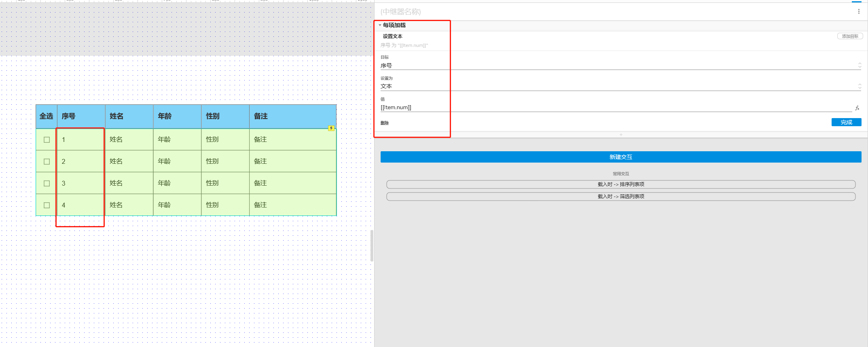868x347 pixels.
Task: Click 备注 cell in row 1
Action: pos(293,140)
